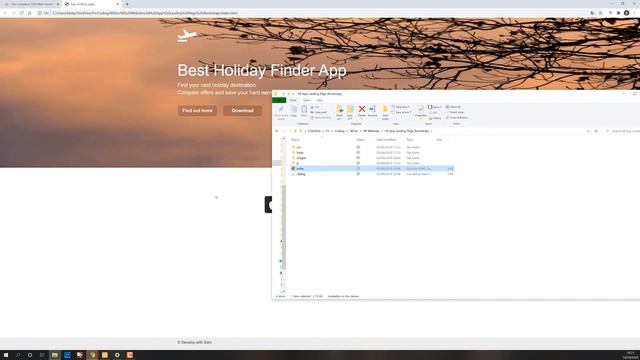Click the white airplane logo on the page
This screenshot has width=640, height=360.
tap(187, 36)
